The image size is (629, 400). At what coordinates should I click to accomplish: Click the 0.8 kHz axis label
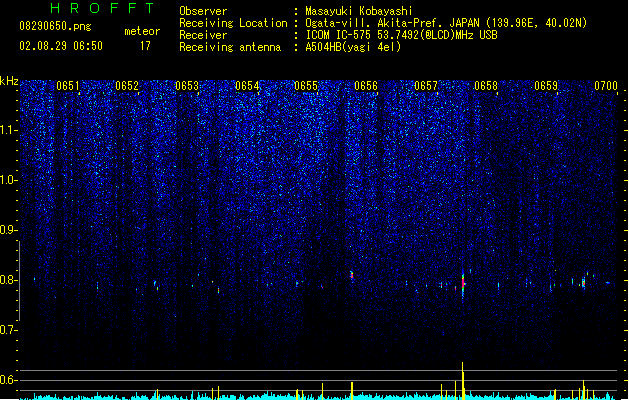click(9, 280)
